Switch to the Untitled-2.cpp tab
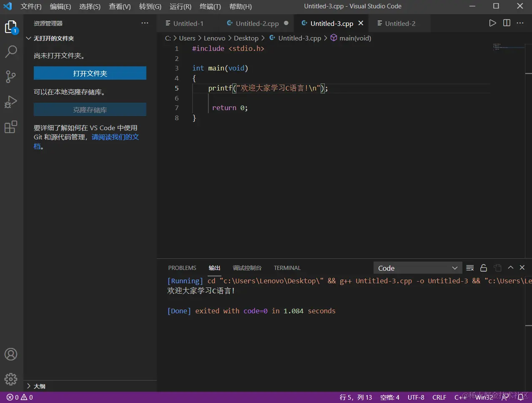Viewport: 532px width, 403px height. [257, 24]
